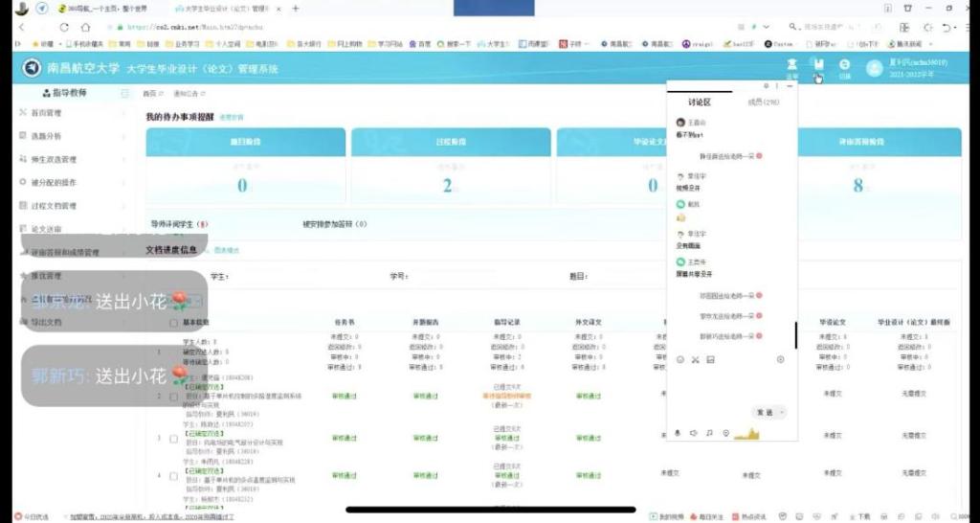The image size is (980, 523).
Task: Click the count 0 under 题目检查
Action: coord(242,185)
